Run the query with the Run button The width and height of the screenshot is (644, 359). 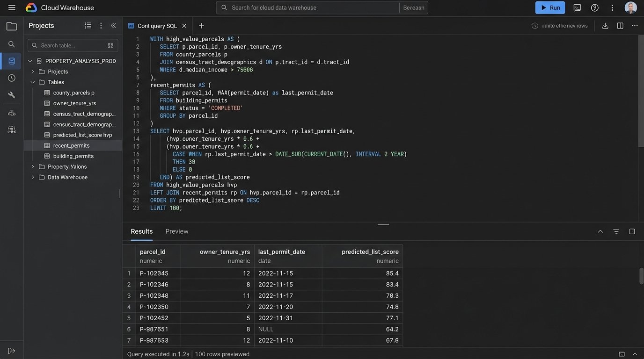point(550,7)
